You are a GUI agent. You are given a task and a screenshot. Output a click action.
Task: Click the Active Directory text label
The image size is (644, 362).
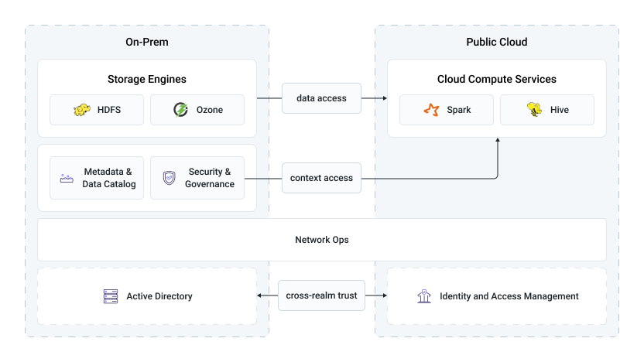click(159, 296)
